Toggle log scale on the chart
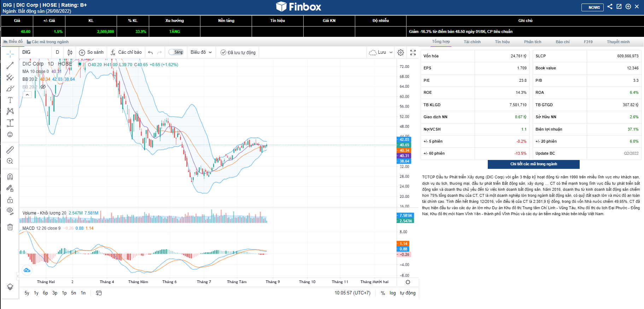 [393, 293]
